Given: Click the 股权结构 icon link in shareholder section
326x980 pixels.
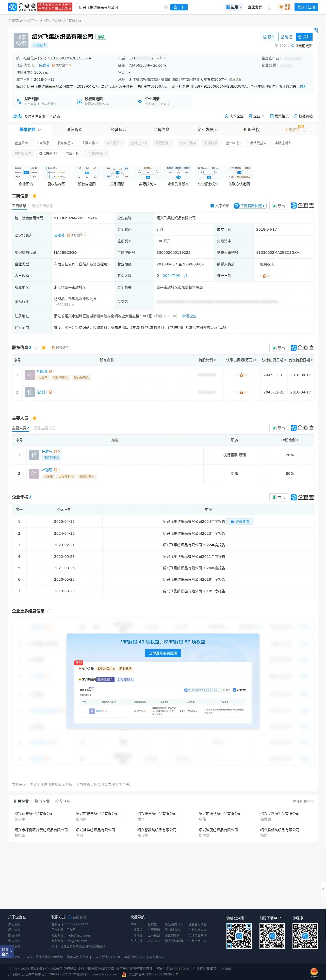Looking at the screenshot, I should [x=60, y=348].
